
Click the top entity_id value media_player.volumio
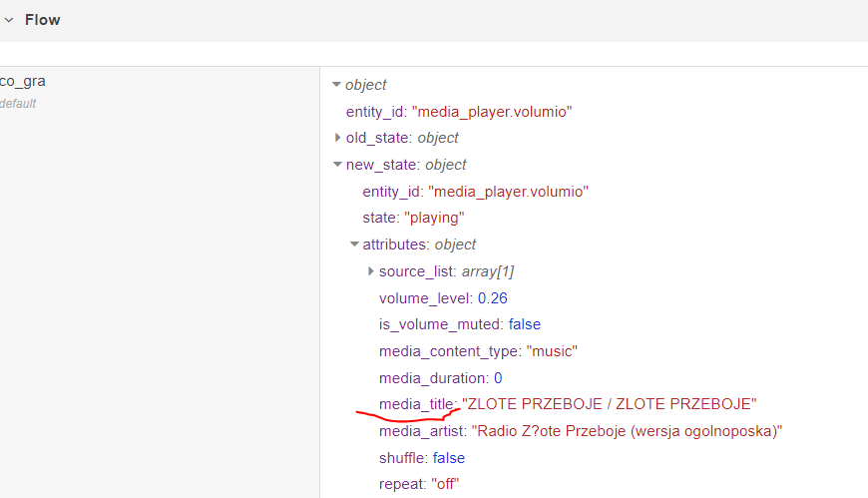click(492, 112)
